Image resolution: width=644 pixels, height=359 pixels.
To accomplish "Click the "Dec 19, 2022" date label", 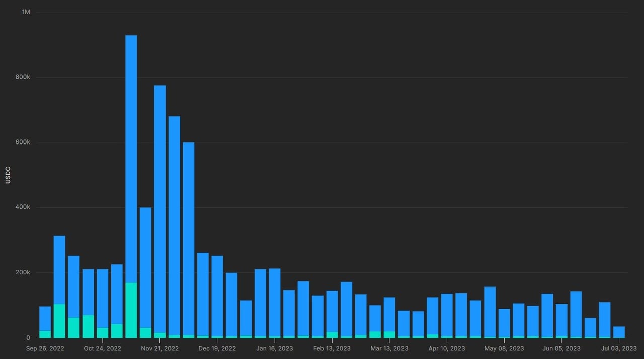I will 217,348.
